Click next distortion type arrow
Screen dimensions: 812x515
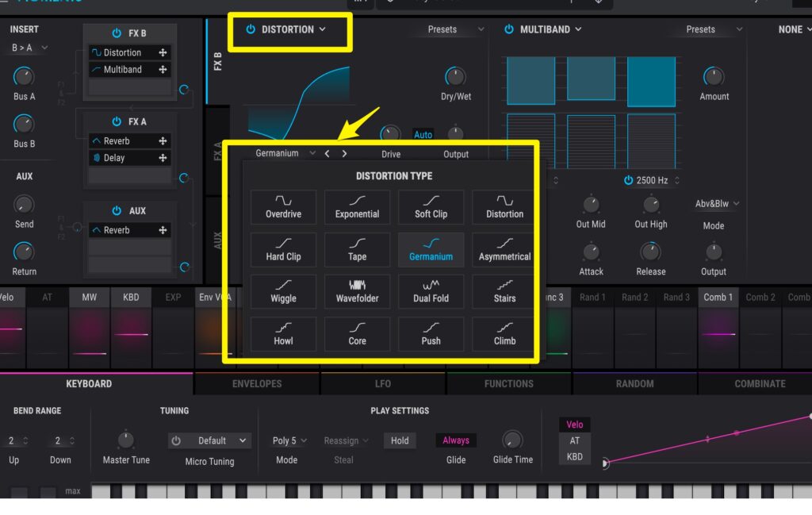(x=344, y=154)
